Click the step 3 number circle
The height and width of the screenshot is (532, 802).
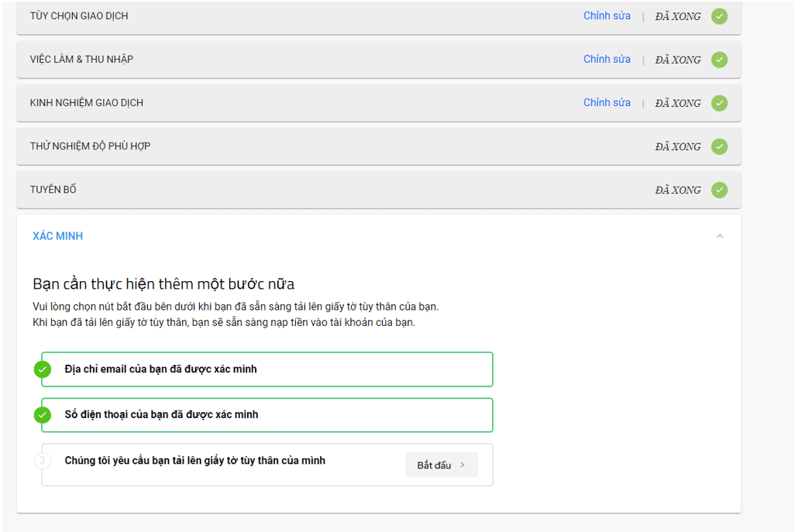43,461
